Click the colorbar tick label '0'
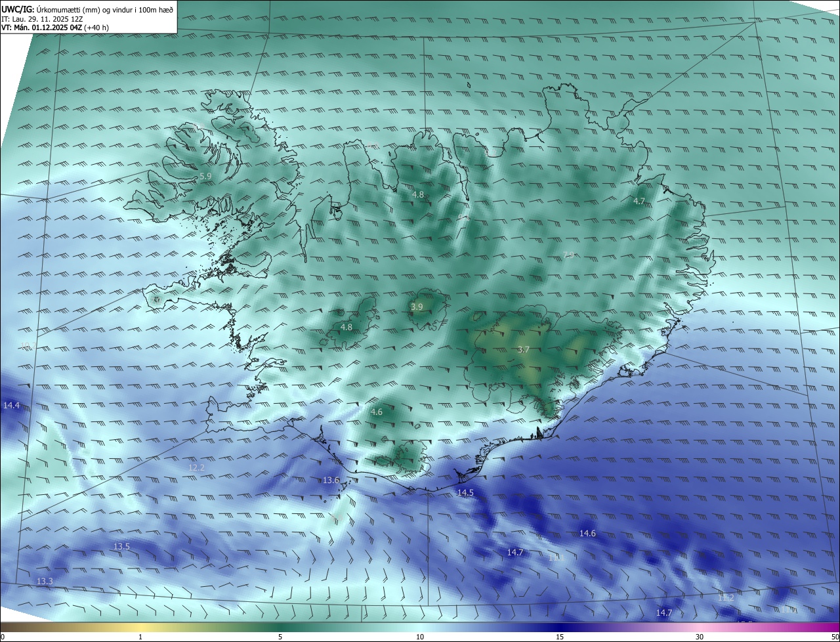Image resolution: width=840 pixels, height=642 pixels. (3, 637)
